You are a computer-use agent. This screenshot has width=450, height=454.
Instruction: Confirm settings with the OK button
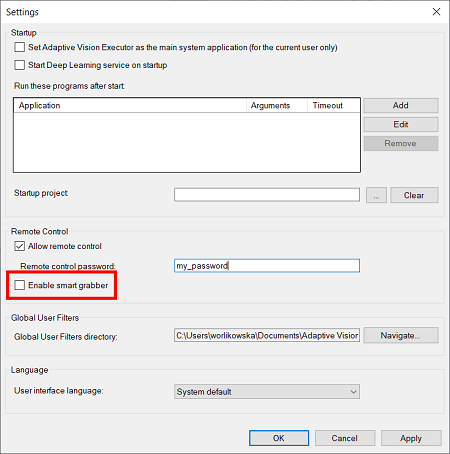[279, 438]
